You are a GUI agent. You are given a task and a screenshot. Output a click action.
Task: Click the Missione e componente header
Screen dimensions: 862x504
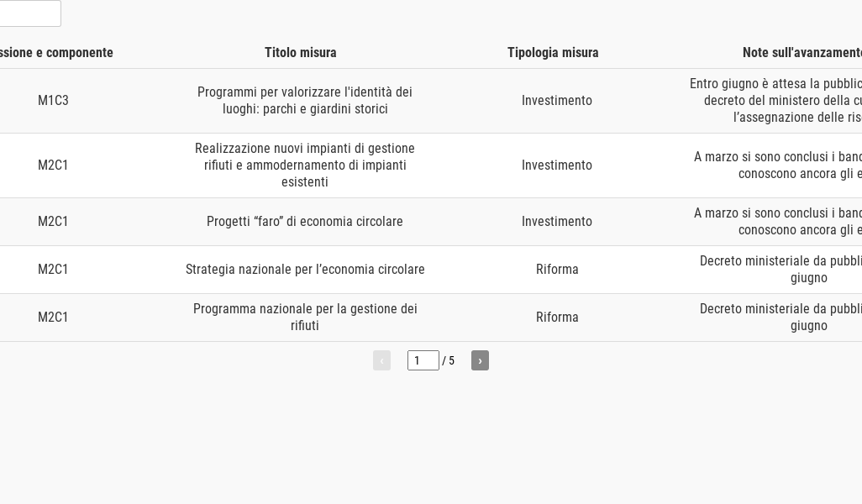click(x=55, y=53)
